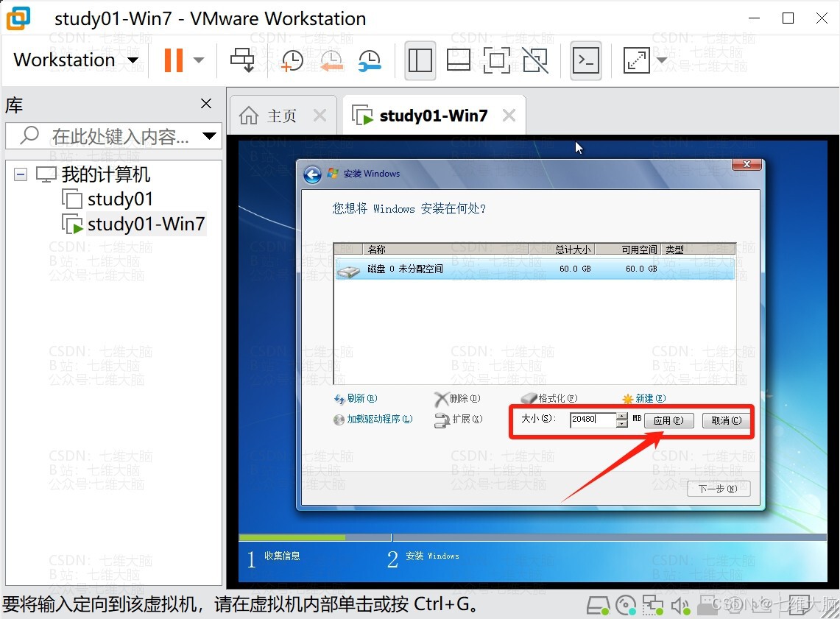Click the CD/DVD drive status icon

click(x=626, y=606)
